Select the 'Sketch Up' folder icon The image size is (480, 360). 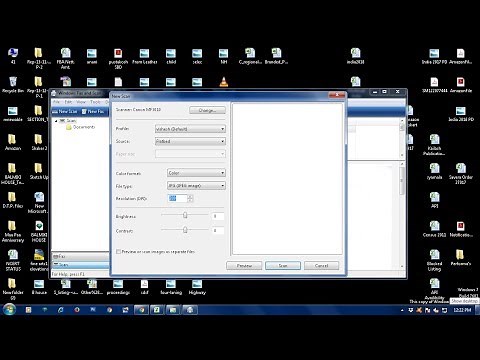(x=39, y=171)
